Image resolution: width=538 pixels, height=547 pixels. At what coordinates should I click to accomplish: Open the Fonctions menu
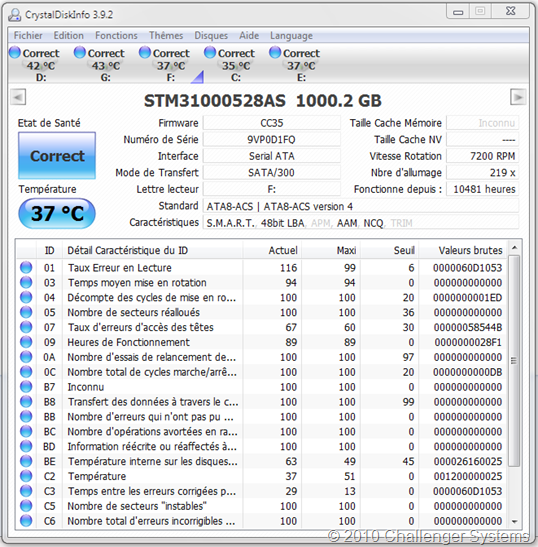tap(116, 36)
